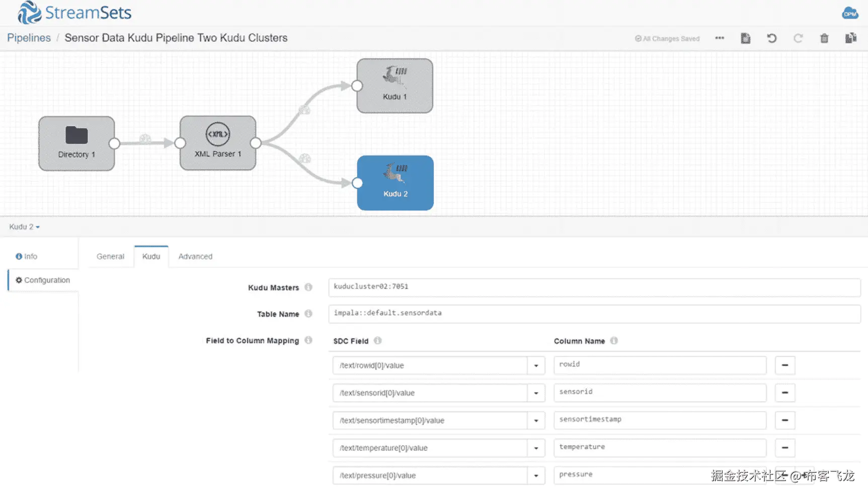Open the Kudu 2 stage selector dropdown
The width and height of the screenshot is (868, 496).
click(x=24, y=227)
